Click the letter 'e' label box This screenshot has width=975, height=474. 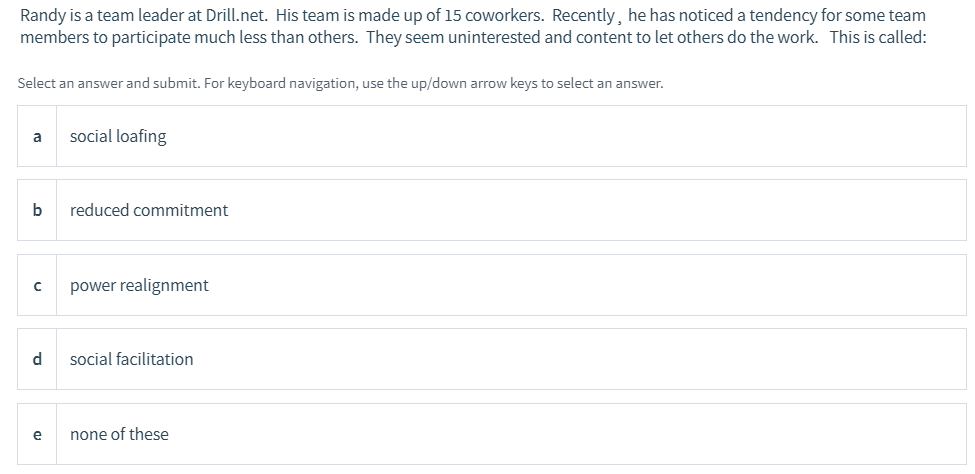pyautogui.click(x=37, y=434)
